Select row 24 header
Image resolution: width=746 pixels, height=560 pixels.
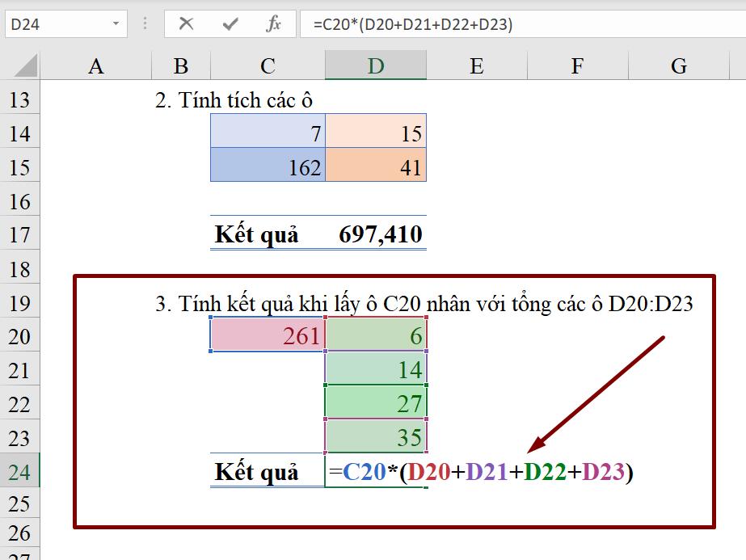coord(18,471)
